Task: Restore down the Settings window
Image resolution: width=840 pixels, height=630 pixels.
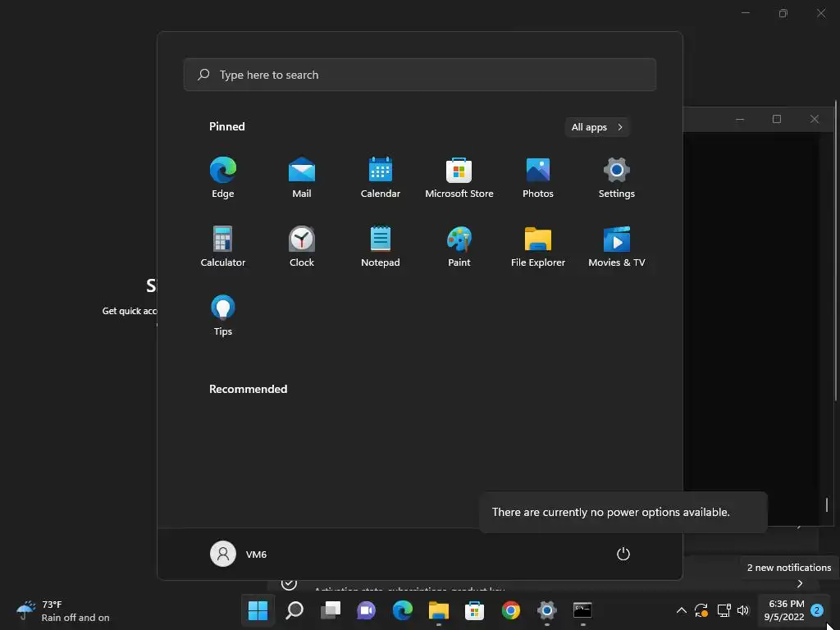Action: click(x=783, y=13)
